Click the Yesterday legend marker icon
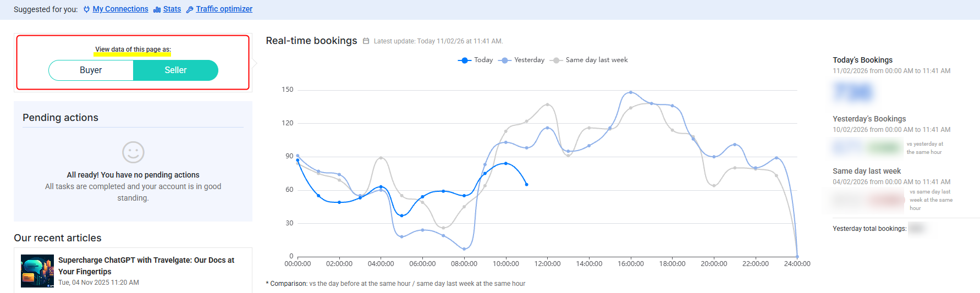The width and height of the screenshot is (980, 293). [x=504, y=60]
